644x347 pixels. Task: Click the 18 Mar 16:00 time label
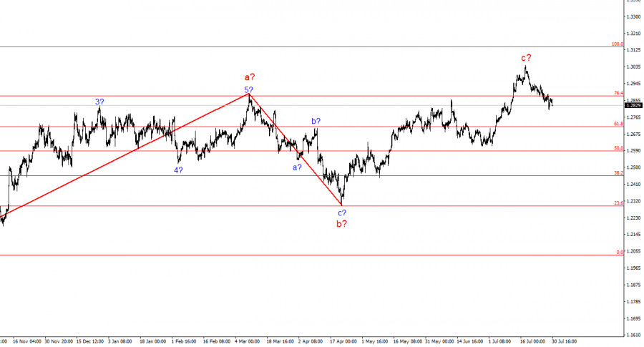280,342
